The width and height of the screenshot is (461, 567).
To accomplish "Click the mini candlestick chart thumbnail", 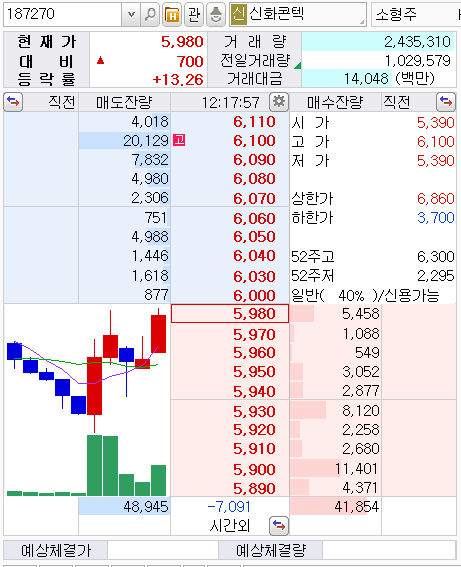I will pyautogui.click(x=87, y=400).
